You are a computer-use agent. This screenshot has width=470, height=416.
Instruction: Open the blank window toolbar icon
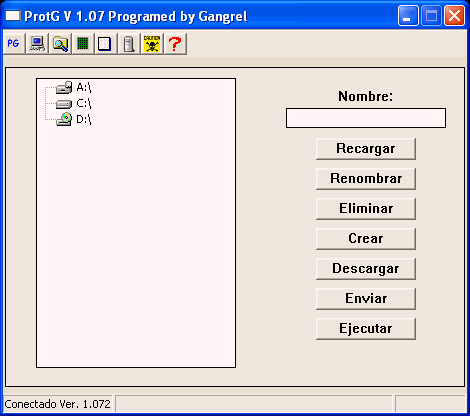coord(106,43)
